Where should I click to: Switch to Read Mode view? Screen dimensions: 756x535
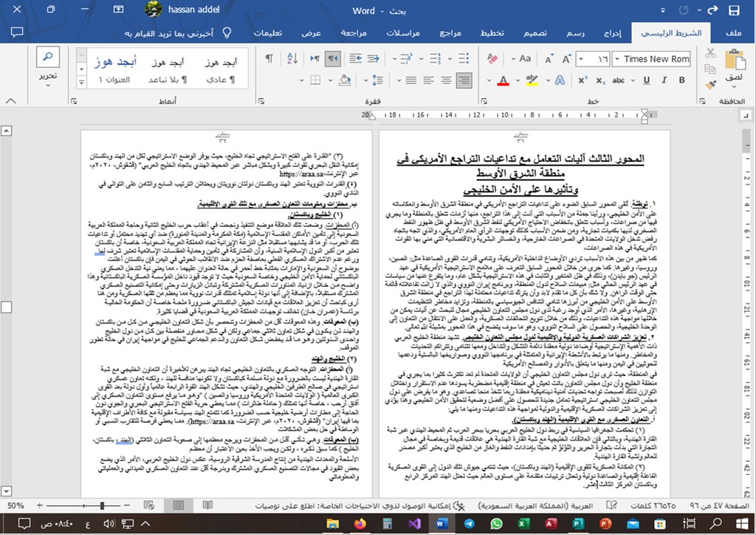[x=207, y=505]
